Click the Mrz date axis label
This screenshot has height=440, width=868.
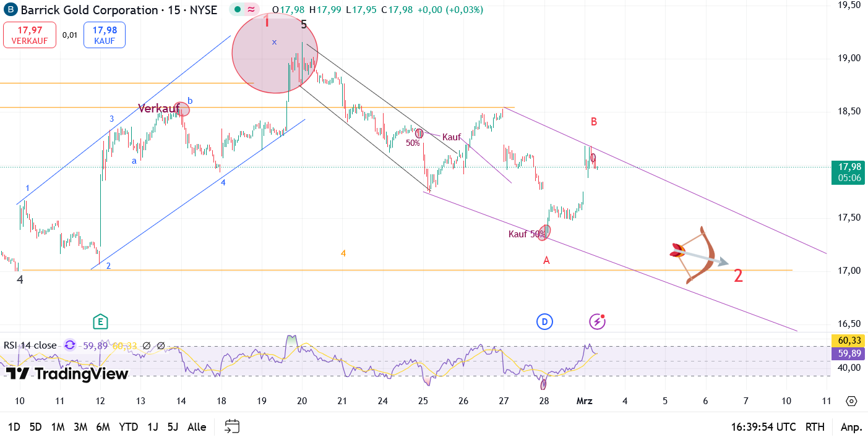click(585, 401)
